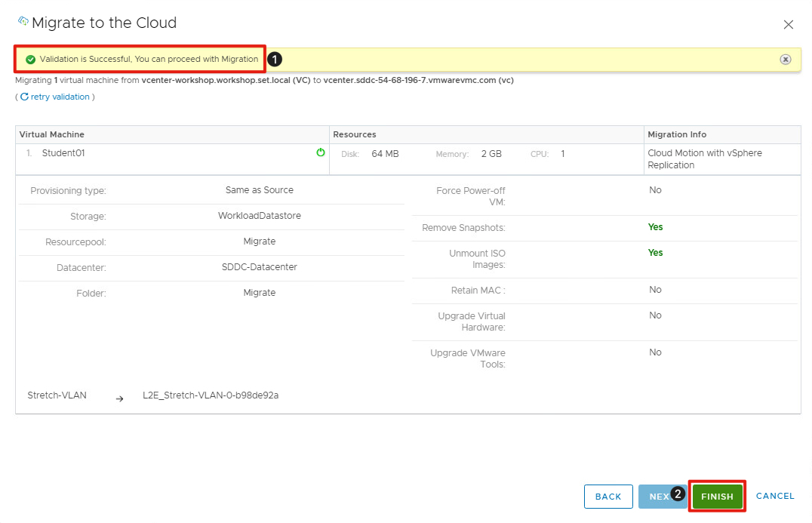Select the Student01 virtual machine row
This screenshot has height=523, width=812.
point(64,153)
